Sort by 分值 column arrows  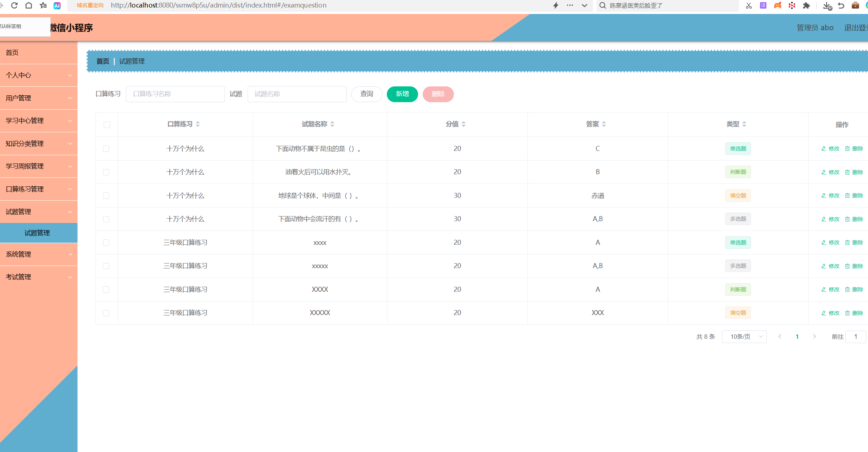tap(464, 124)
